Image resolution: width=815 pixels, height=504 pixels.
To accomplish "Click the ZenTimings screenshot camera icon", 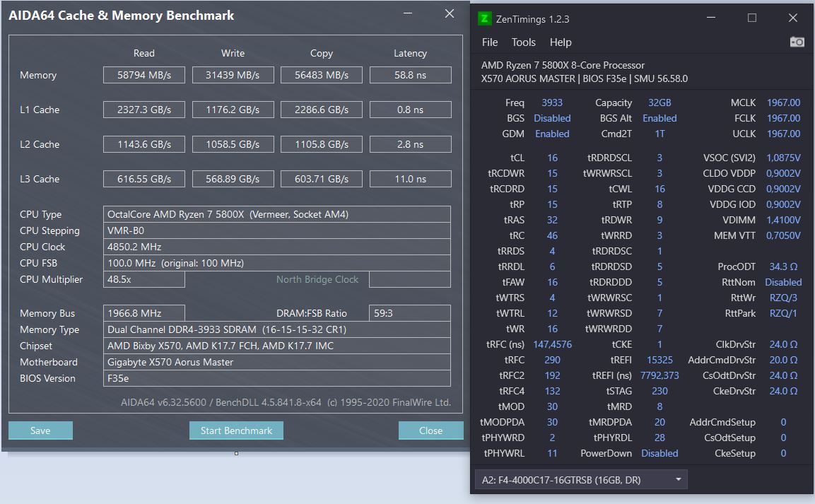I will [x=797, y=42].
